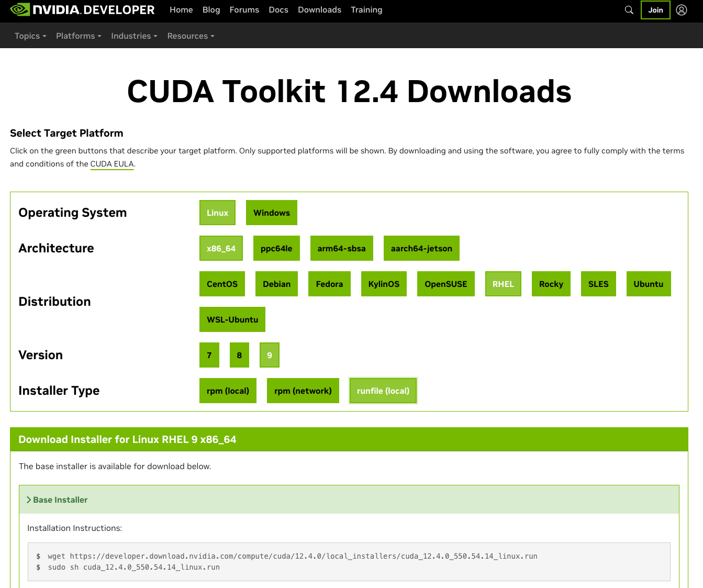
Task: Open the search magnifier icon
Action: point(629,10)
